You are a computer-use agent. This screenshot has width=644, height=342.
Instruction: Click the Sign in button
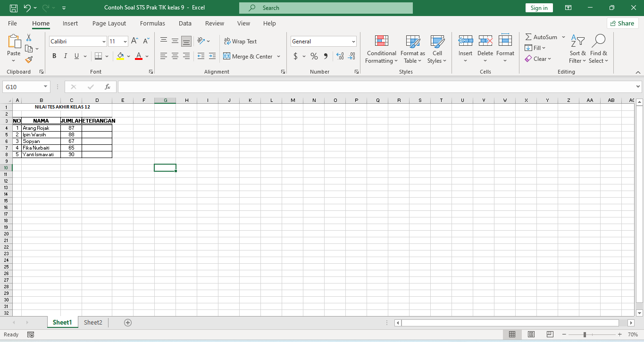click(x=539, y=8)
